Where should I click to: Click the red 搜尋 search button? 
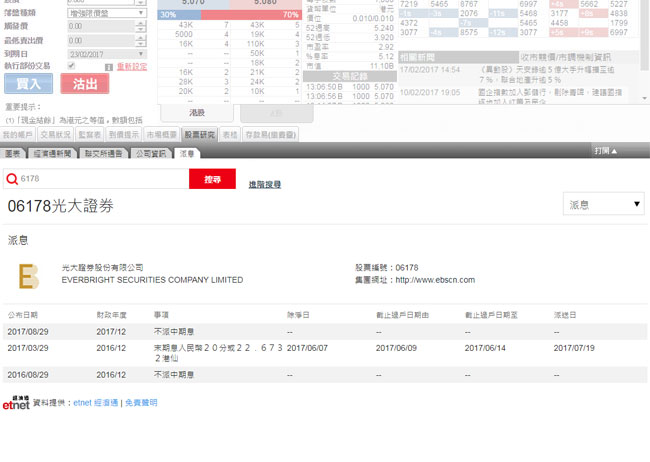(x=212, y=179)
